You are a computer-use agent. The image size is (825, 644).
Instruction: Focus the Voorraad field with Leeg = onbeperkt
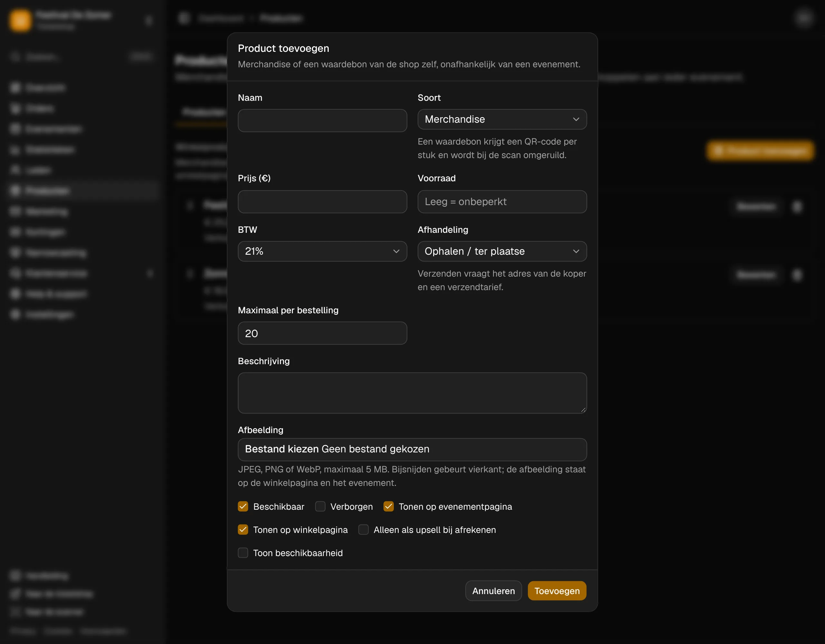(502, 202)
